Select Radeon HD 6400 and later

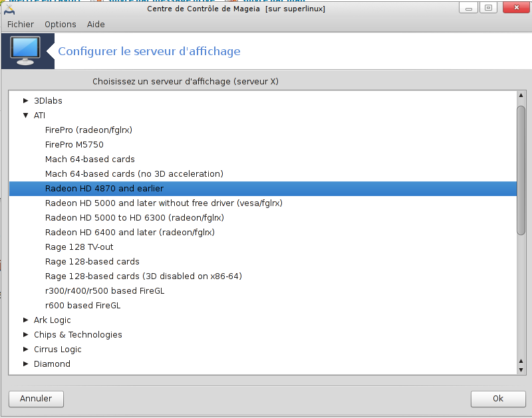point(263,232)
